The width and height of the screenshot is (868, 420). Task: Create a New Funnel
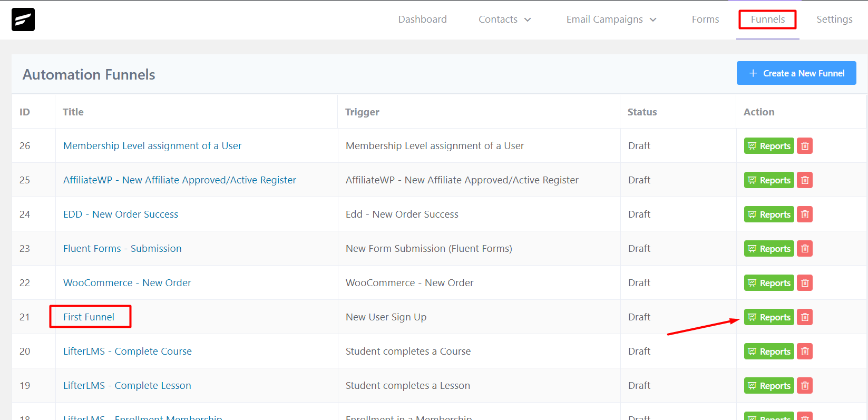(x=796, y=73)
